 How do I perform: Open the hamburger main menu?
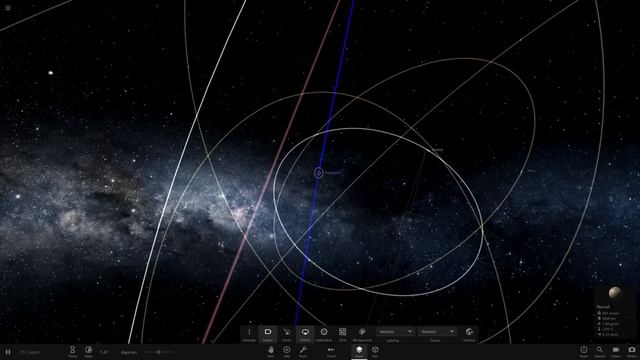8,8
